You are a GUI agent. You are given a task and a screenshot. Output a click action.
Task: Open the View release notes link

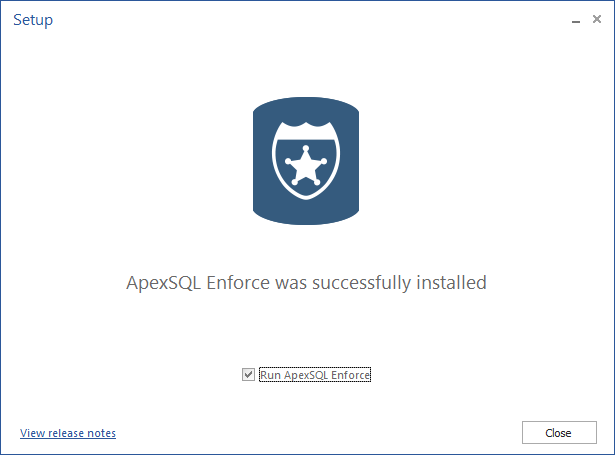[68, 433]
